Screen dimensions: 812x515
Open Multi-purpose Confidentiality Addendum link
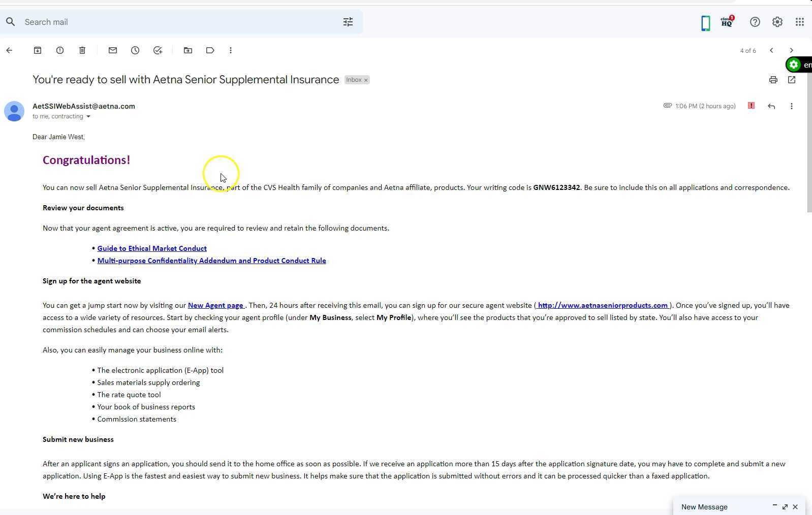[x=211, y=261]
